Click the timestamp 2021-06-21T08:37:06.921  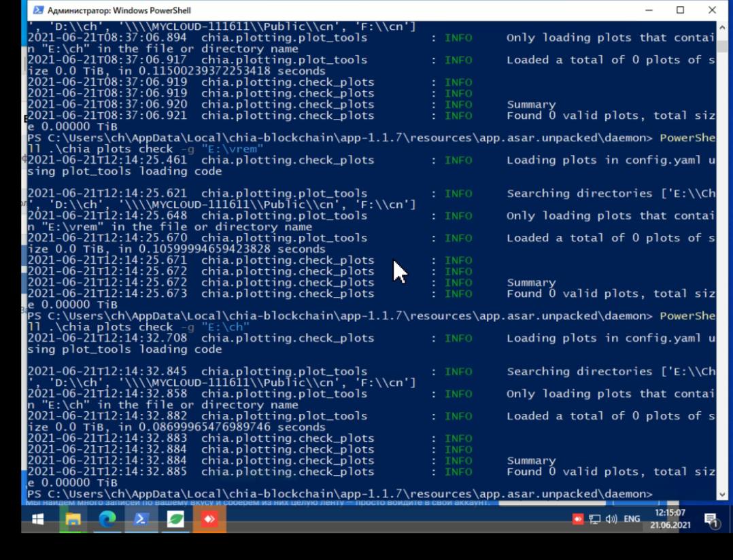click(x=107, y=116)
